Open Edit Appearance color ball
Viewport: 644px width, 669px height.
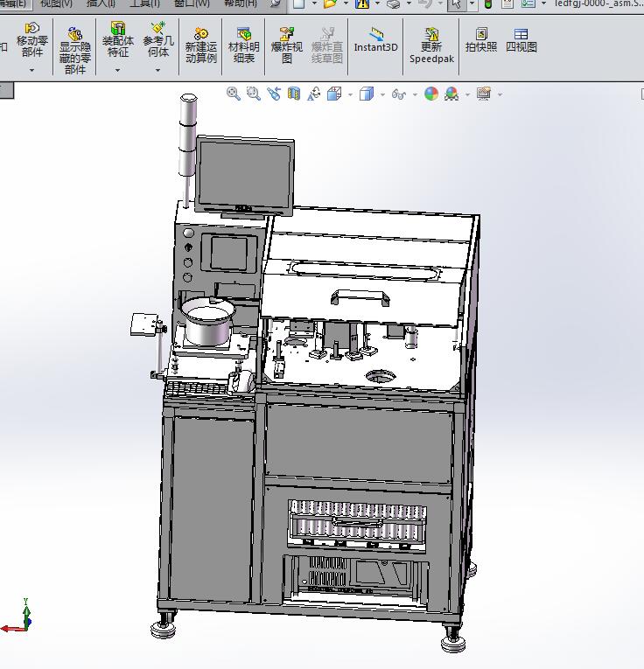coord(431,94)
